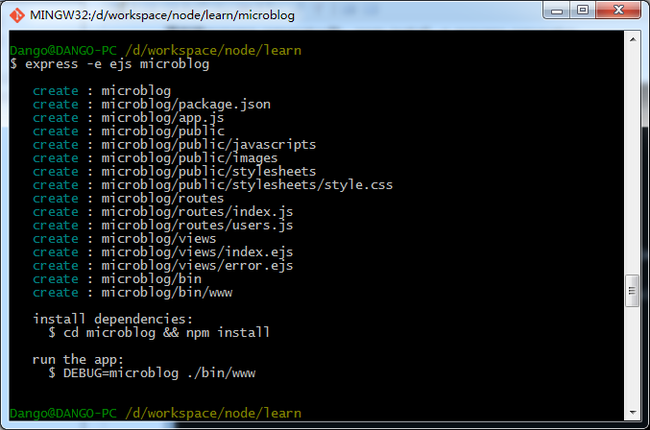
Task: Click the 'install dependencies:' text
Action: point(113,319)
